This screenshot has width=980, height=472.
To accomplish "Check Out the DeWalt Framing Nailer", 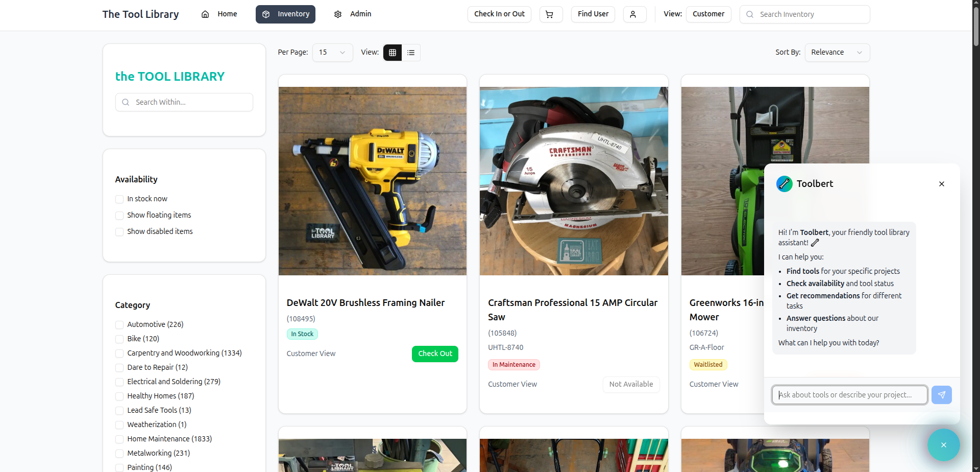I will pyautogui.click(x=435, y=354).
